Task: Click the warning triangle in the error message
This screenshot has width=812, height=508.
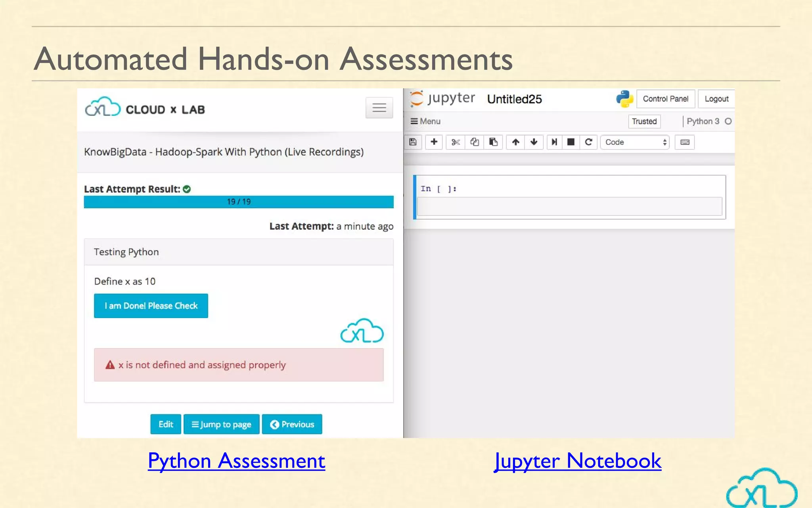Action: click(x=110, y=365)
